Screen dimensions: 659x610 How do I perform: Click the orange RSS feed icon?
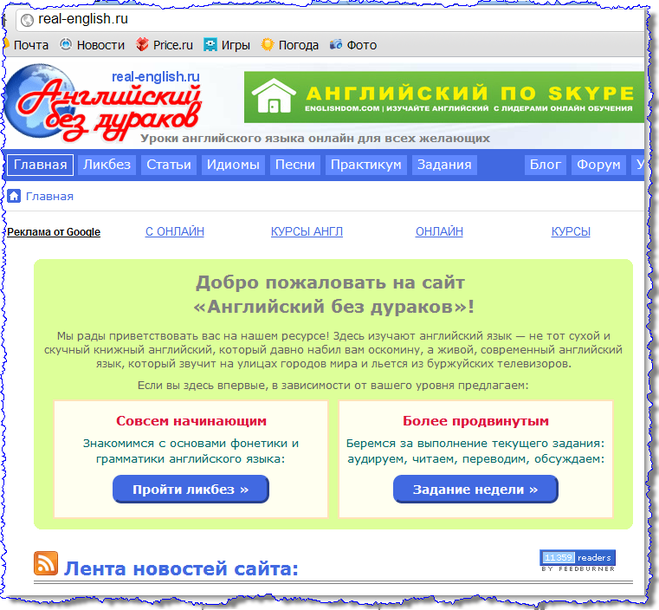point(46,563)
